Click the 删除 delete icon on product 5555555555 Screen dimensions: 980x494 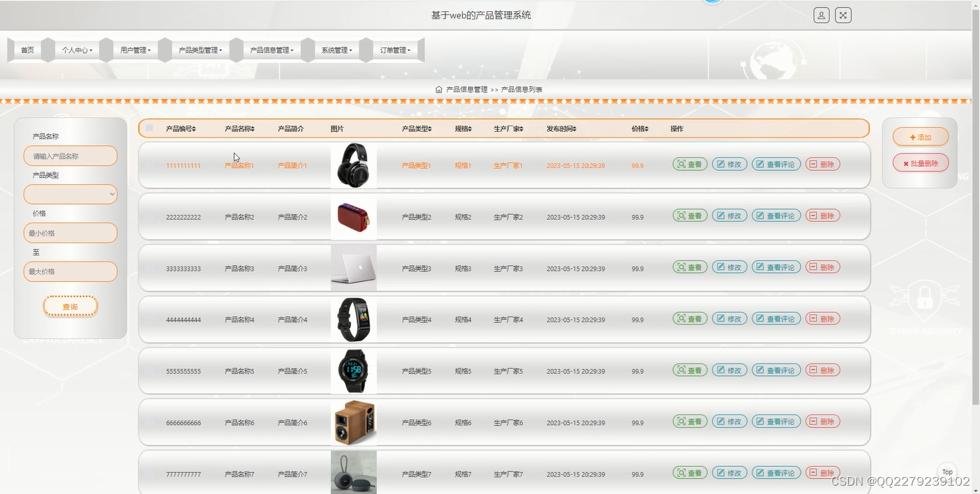[x=822, y=370]
